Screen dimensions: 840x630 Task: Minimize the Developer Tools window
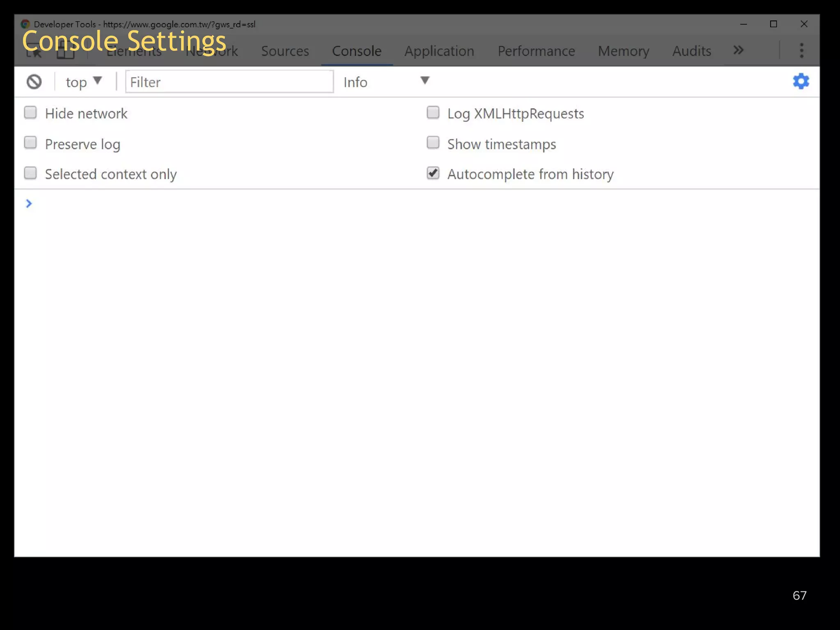pyautogui.click(x=743, y=24)
